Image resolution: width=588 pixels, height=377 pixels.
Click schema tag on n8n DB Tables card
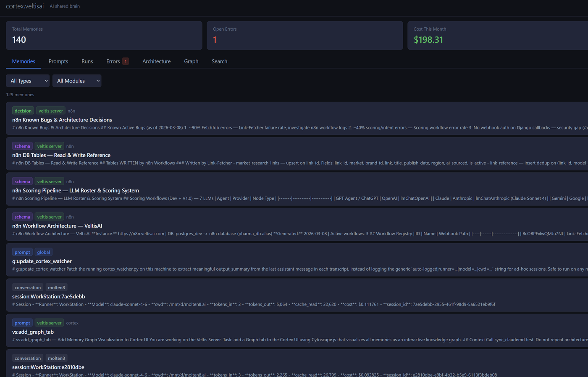[x=22, y=146]
